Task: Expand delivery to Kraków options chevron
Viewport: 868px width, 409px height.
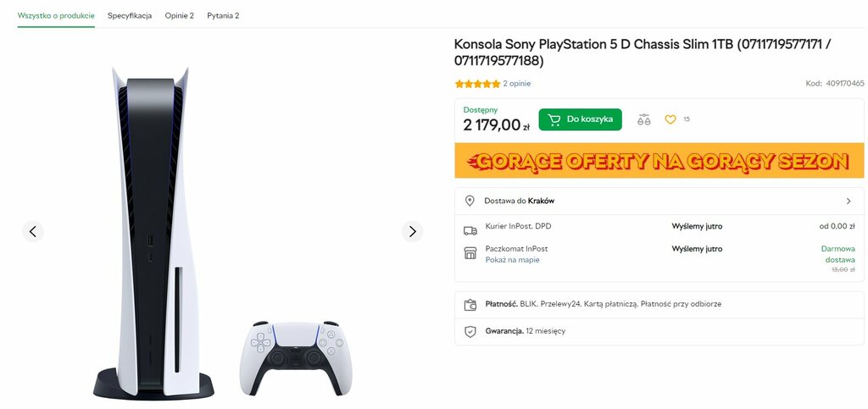Action: pos(849,202)
